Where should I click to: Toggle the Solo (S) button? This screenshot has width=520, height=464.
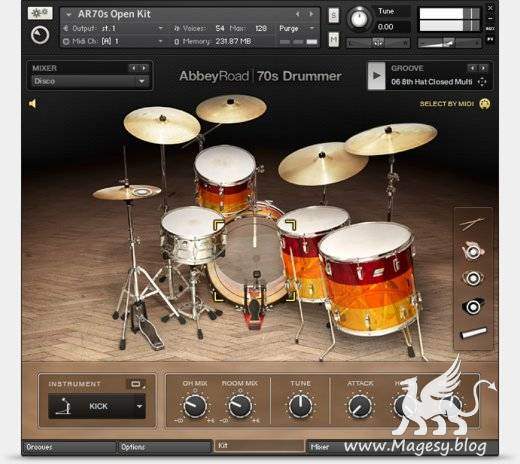[x=334, y=15]
